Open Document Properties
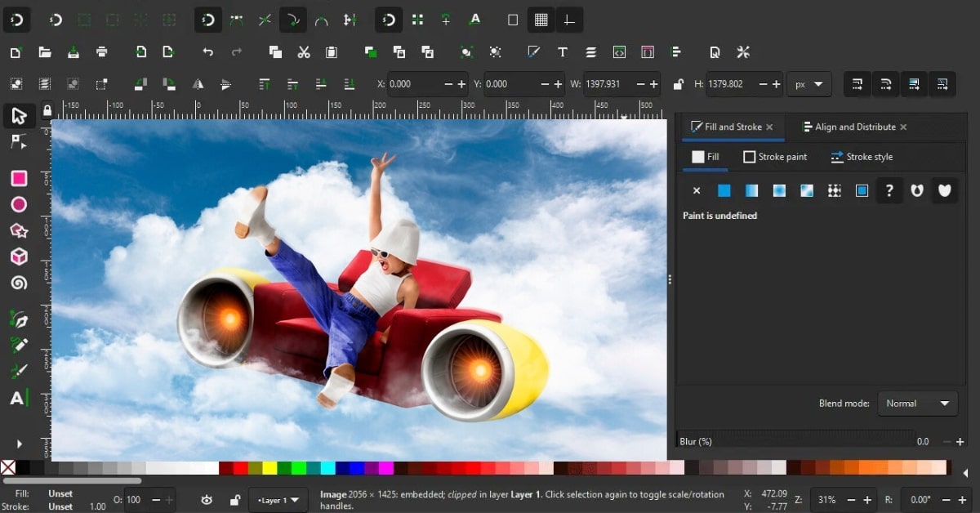The height and width of the screenshot is (513, 980). (x=715, y=52)
